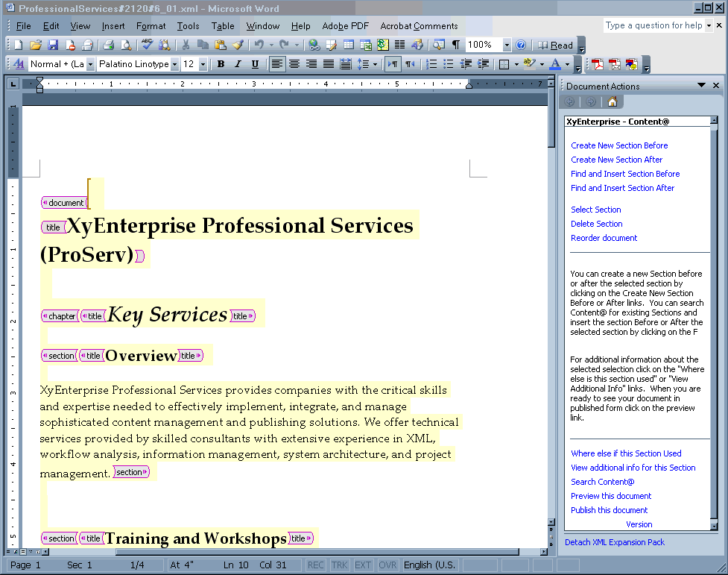The width and height of the screenshot is (728, 575).
Task: Open the Acrobat Comments menu
Action: pyautogui.click(x=419, y=26)
